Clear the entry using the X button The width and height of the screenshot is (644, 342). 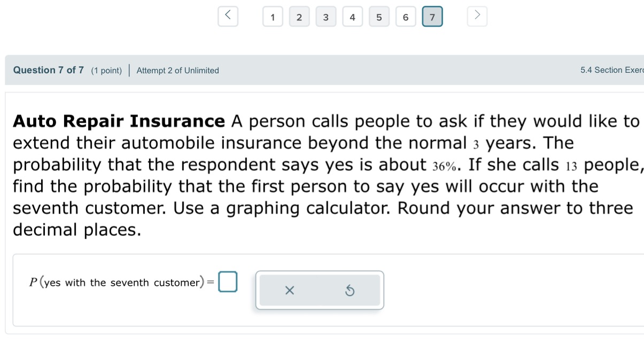pyautogui.click(x=289, y=291)
